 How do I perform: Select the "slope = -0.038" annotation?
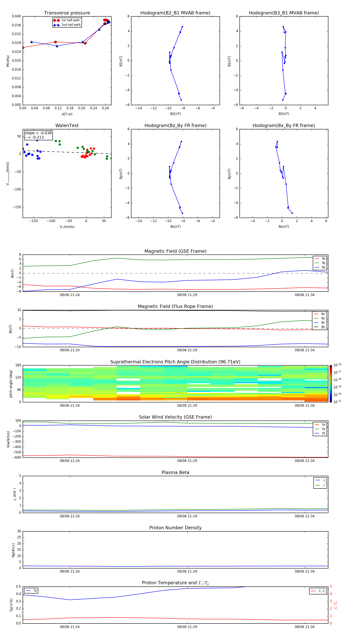click(38, 133)
